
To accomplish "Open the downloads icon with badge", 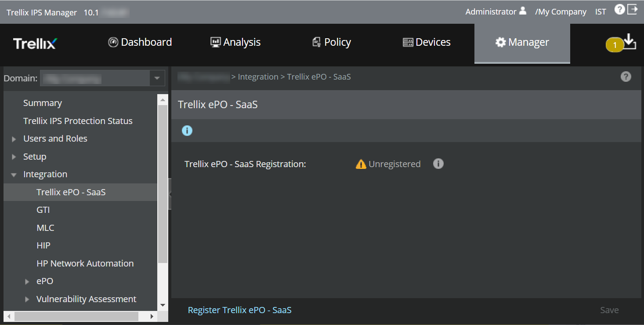I will tap(630, 41).
